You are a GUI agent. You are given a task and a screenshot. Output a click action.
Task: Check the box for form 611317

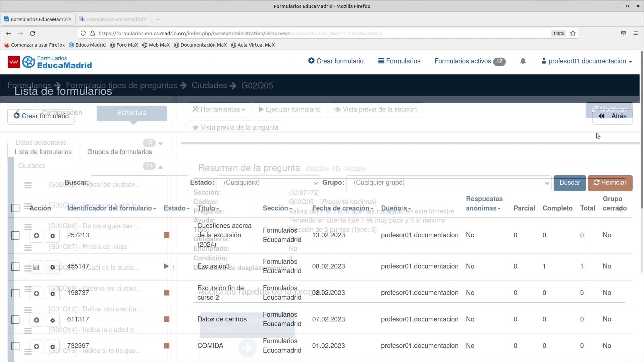coord(15,319)
